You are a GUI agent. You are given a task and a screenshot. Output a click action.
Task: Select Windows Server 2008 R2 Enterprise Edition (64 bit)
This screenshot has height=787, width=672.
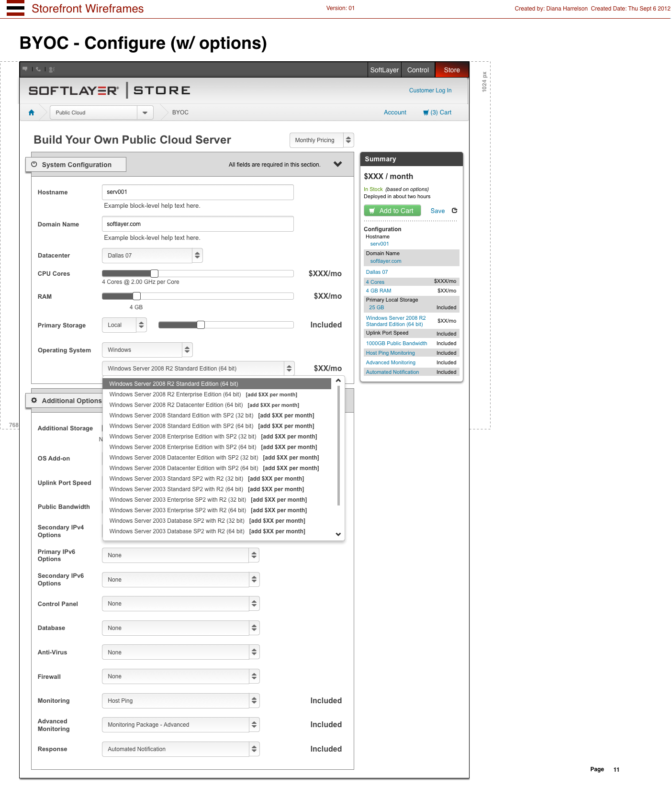coord(217,394)
